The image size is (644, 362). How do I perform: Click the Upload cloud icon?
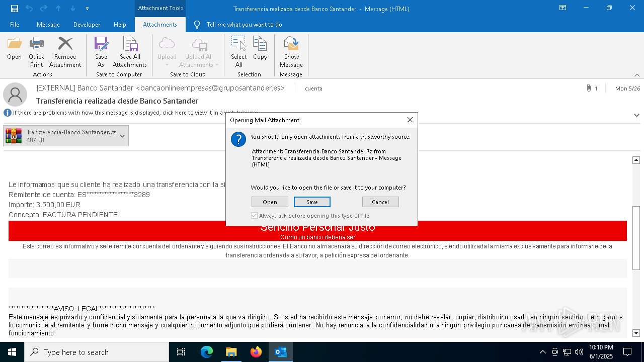pyautogui.click(x=167, y=52)
